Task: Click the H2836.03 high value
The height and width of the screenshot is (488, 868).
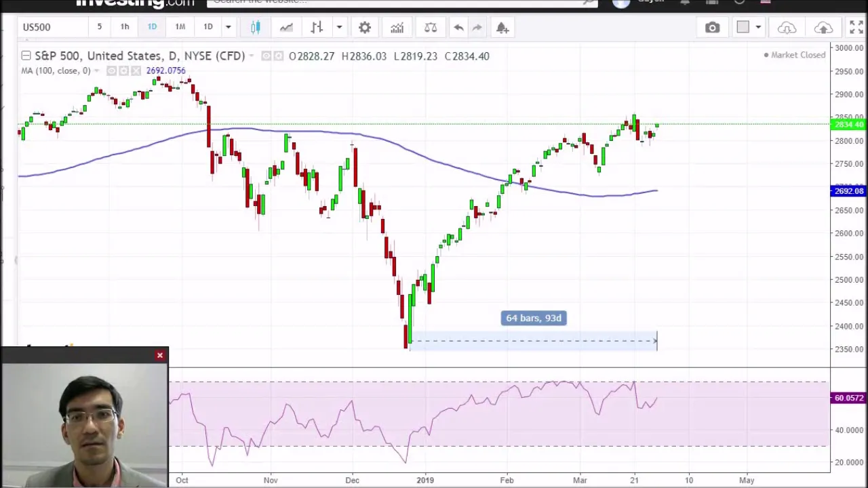Action: 364,56
